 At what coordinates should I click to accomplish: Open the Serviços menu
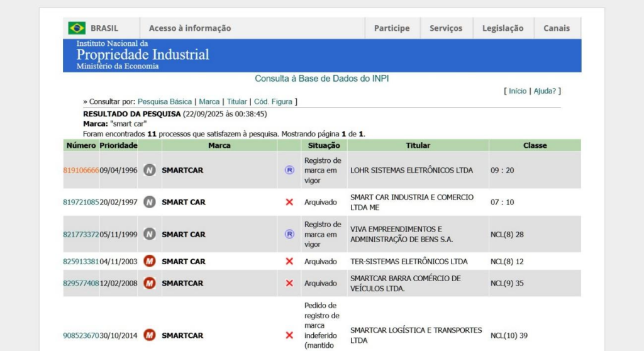tap(446, 28)
